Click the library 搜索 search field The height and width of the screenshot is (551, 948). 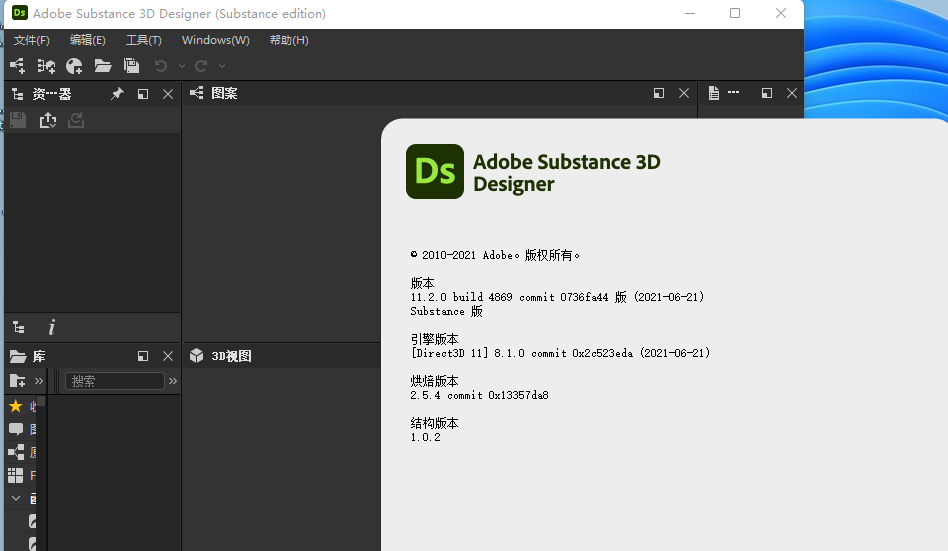115,381
